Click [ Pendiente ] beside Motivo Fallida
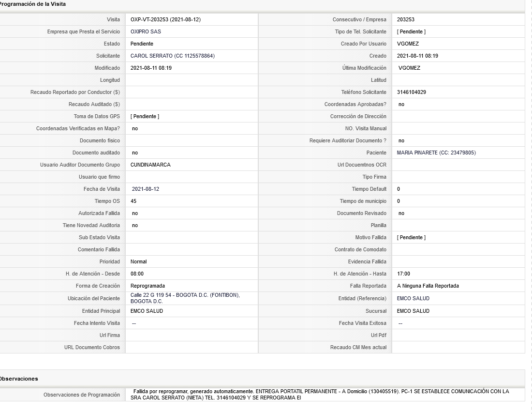Viewport: 532px width, 414px height. point(411,237)
